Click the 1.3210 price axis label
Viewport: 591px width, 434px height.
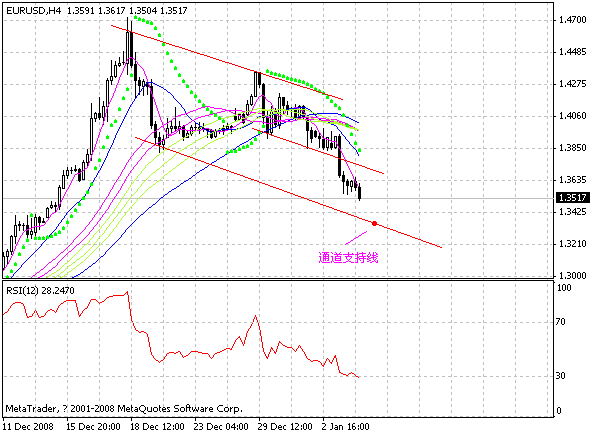(x=573, y=244)
